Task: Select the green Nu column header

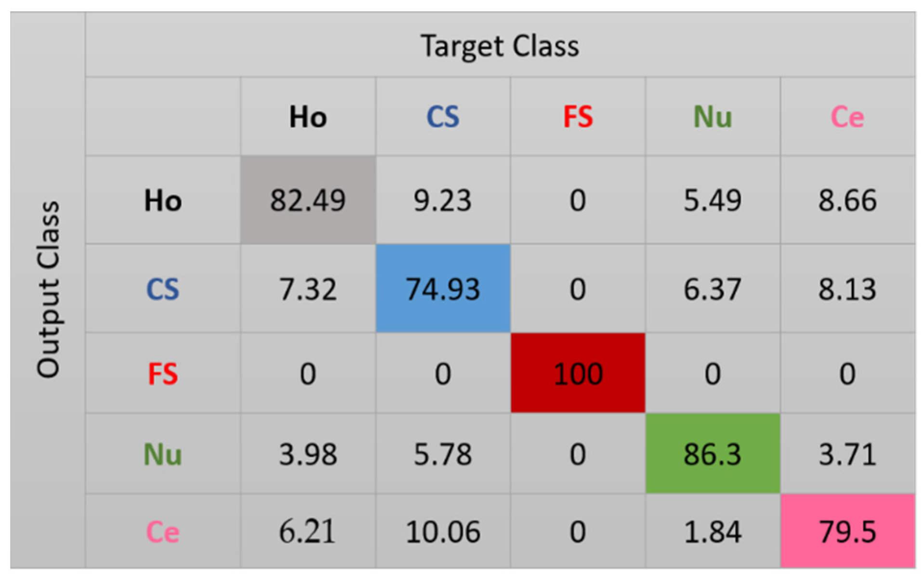Action: pos(713,117)
